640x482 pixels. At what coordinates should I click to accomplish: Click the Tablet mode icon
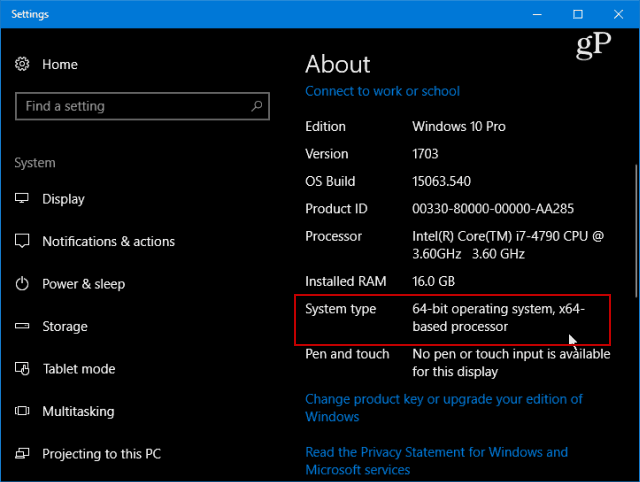22,369
